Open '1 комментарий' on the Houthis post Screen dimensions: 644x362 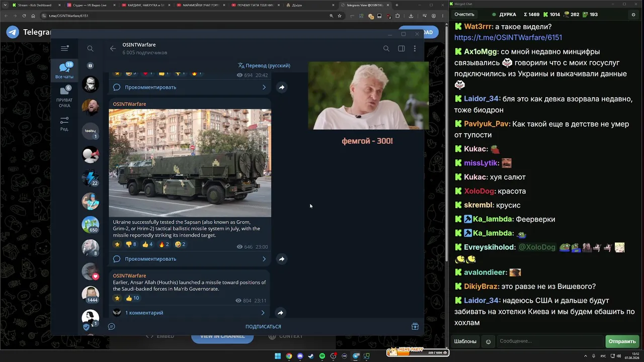[x=144, y=313]
